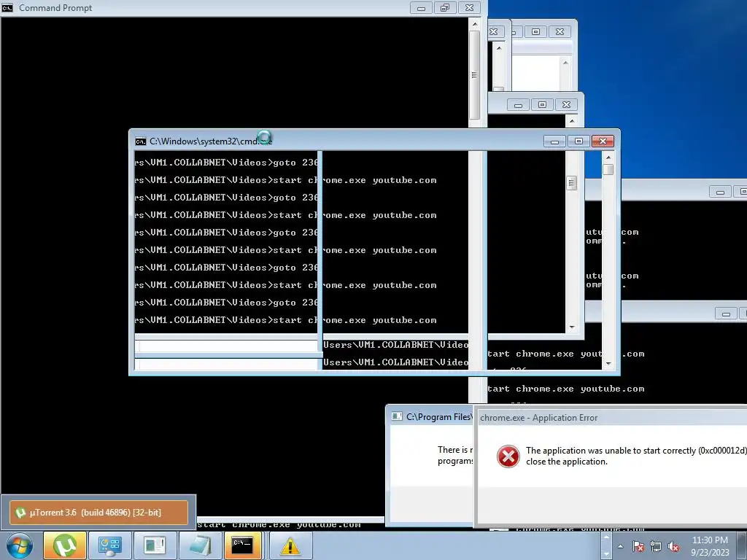The height and width of the screenshot is (560, 747).
Task: Click the chrome.exe - Application Error title bar
Action: (612, 418)
